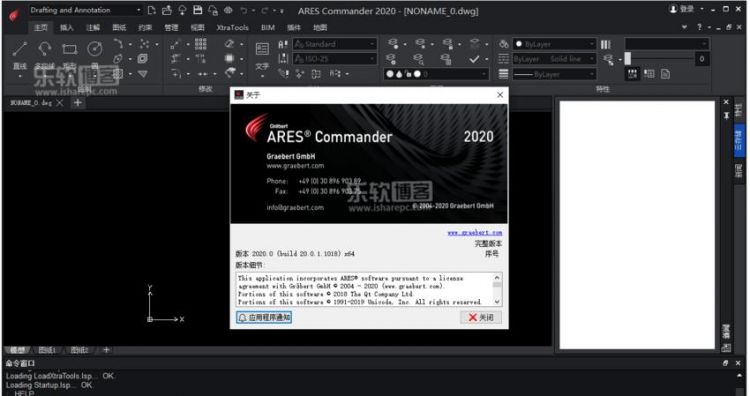Expand the arrow beneath the 直线 tool

pos(19,75)
